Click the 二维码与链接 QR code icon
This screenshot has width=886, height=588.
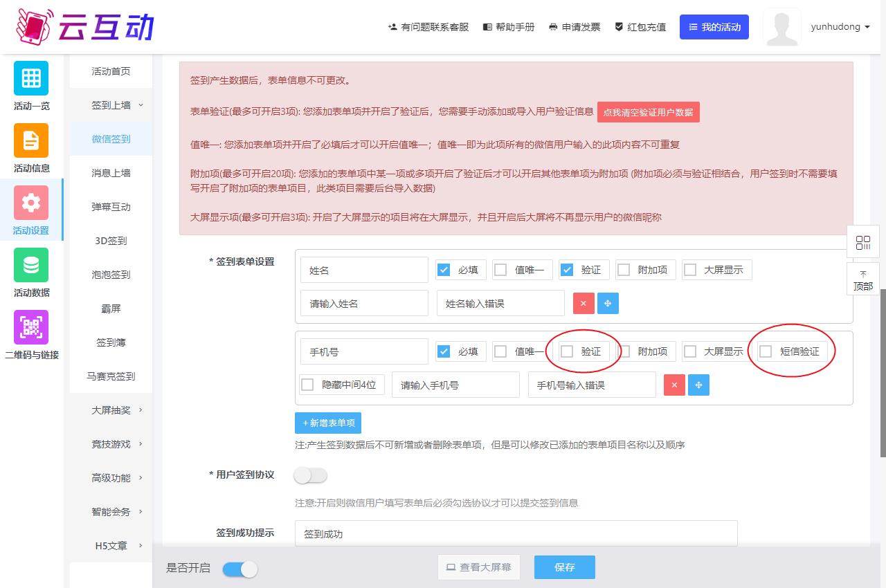[31, 327]
